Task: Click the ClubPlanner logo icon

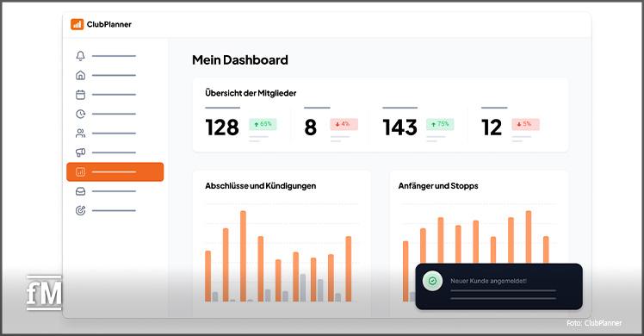Action: click(77, 24)
